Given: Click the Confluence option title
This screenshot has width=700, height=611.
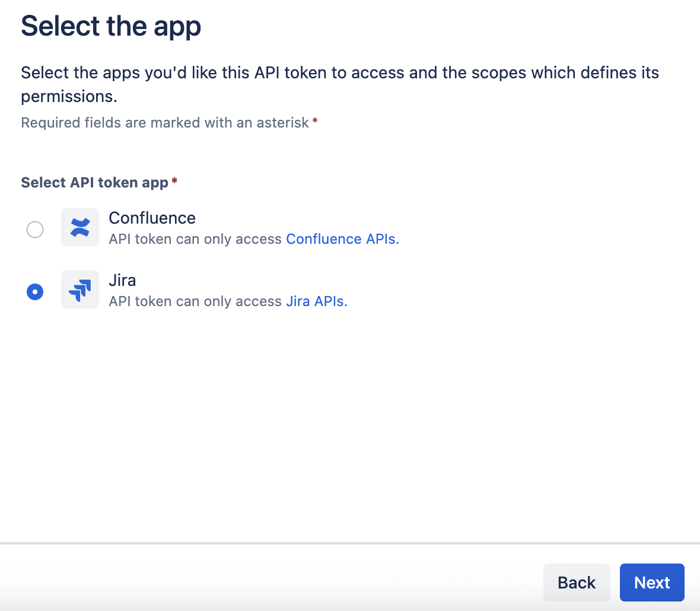Looking at the screenshot, I should [152, 218].
